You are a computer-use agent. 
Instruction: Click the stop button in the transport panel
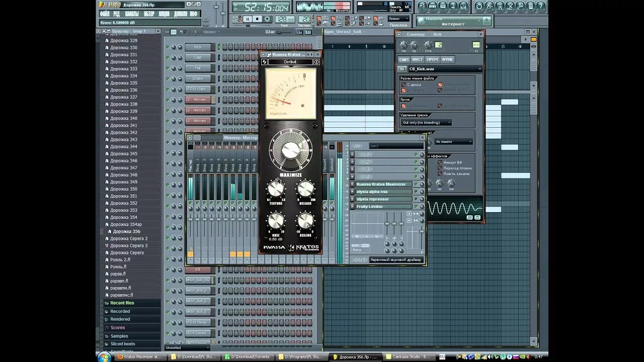[257, 19]
